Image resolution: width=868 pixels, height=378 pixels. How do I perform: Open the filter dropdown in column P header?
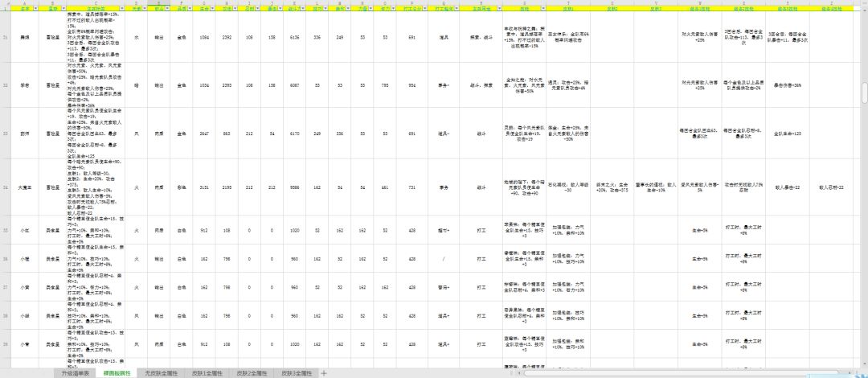click(424, 9)
